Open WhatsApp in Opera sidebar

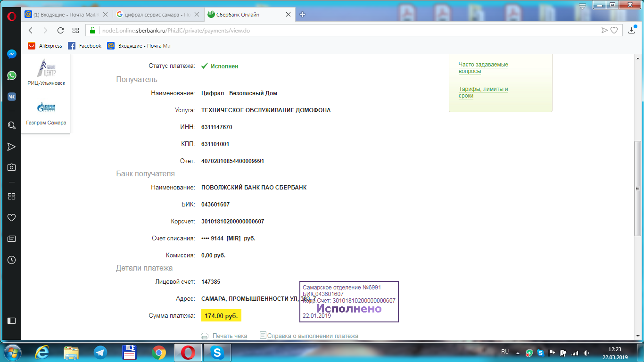pyautogui.click(x=12, y=75)
